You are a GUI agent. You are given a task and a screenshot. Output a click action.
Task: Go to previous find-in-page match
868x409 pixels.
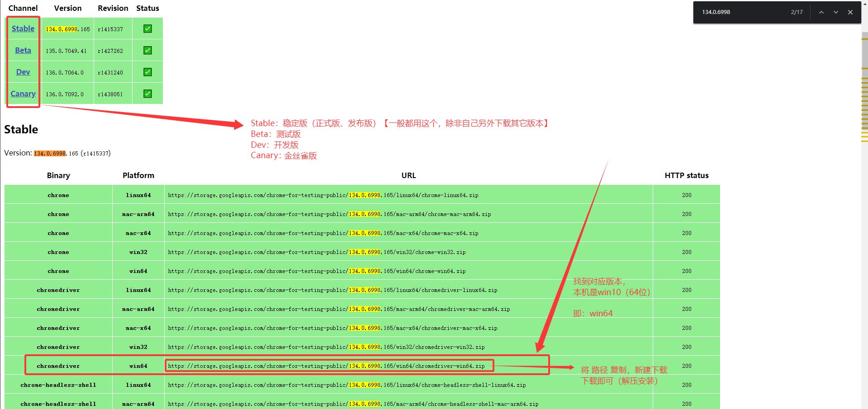[821, 12]
